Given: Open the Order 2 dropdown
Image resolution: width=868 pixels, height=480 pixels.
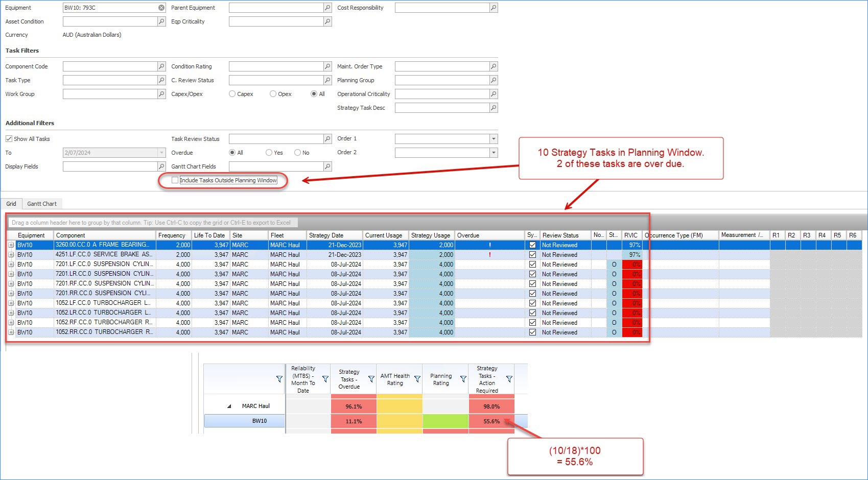Looking at the screenshot, I should click(494, 153).
